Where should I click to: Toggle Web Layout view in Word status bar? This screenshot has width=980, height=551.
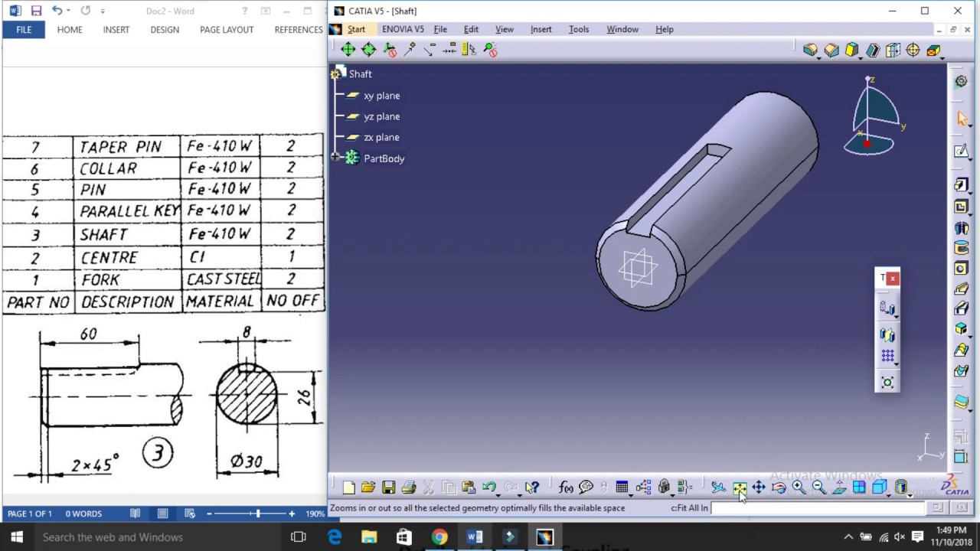pos(190,514)
